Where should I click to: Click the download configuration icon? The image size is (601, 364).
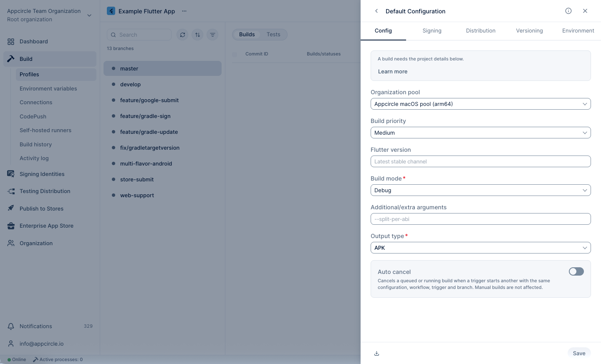376,353
